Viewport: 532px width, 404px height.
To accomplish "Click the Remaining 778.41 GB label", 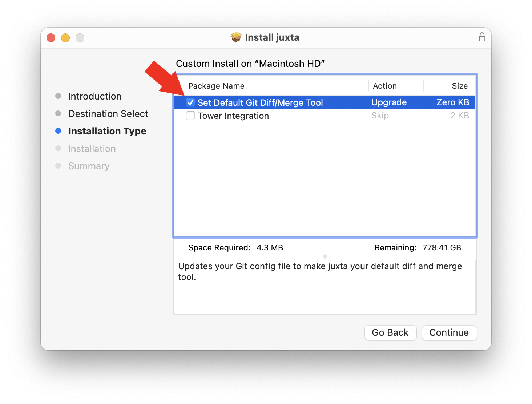I will pos(418,247).
